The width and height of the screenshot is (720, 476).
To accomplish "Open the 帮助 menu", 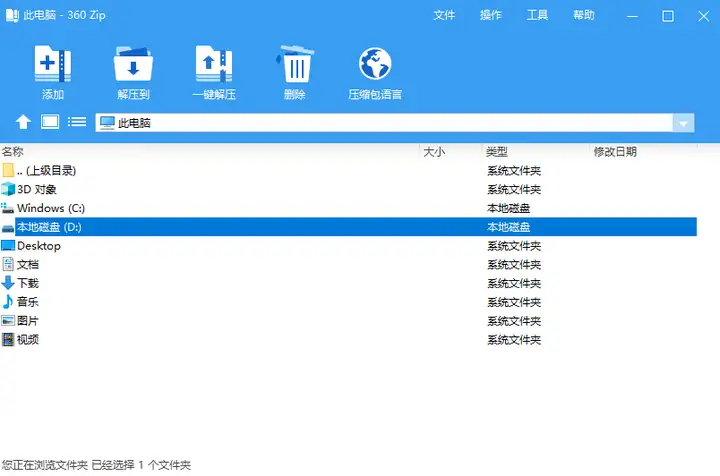I will tap(584, 15).
